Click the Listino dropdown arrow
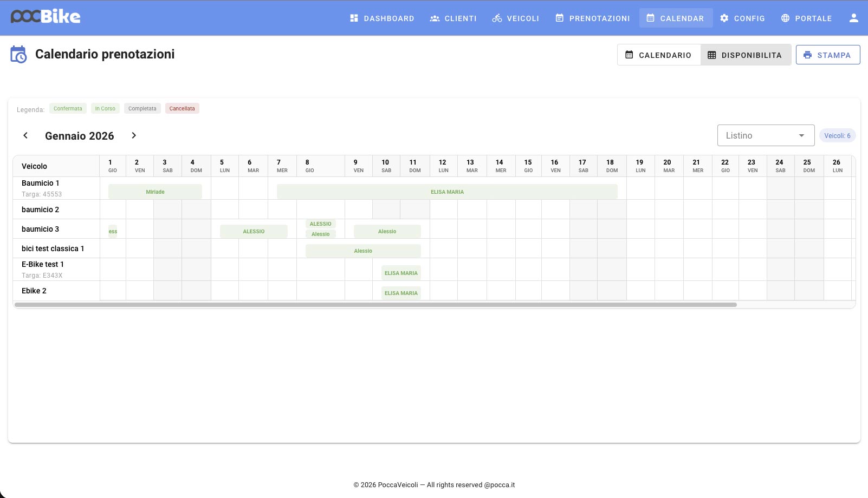The width and height of the screenshot is (868, 498). tap(801, 135)
